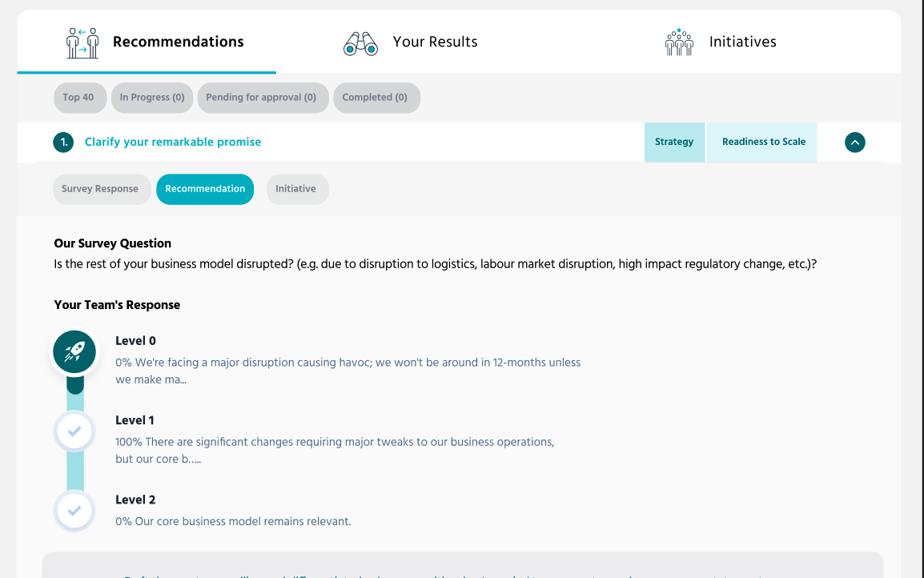Viewport: 924px width, 578px height.
Task: Click the Readiness to Scale tag
Action: 762,142
